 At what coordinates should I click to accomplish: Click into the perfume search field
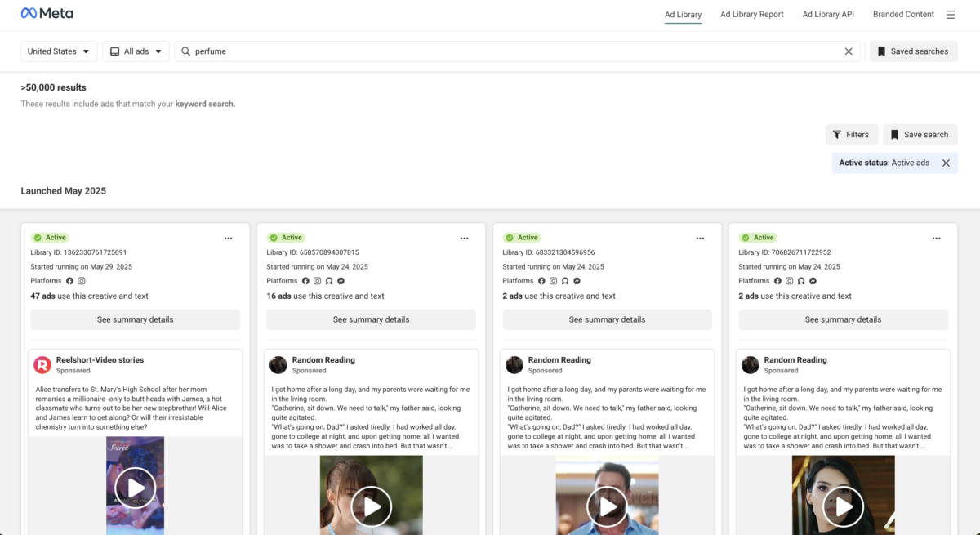(x=506, y=51)
